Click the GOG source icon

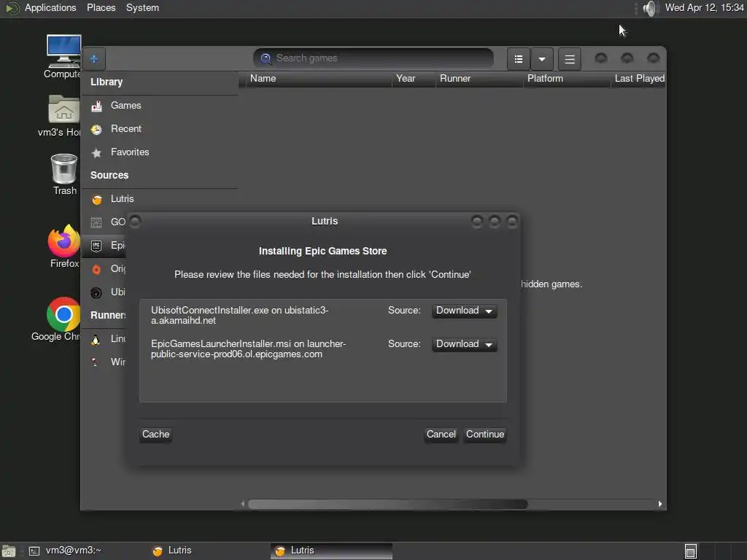point(96,222)
